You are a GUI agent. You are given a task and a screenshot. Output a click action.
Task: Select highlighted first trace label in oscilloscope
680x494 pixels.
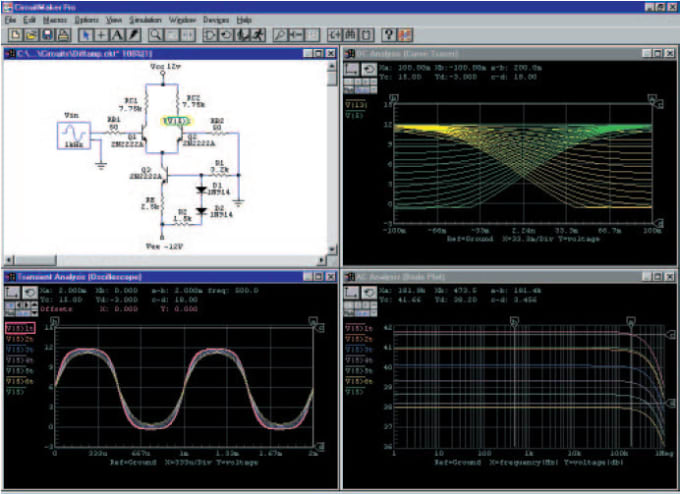(20, 328)
